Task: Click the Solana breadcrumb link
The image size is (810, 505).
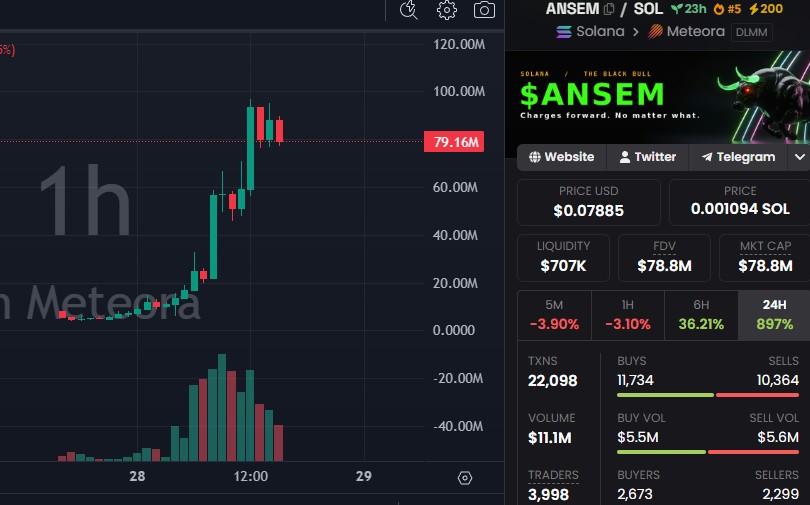Action: [600, 31]
